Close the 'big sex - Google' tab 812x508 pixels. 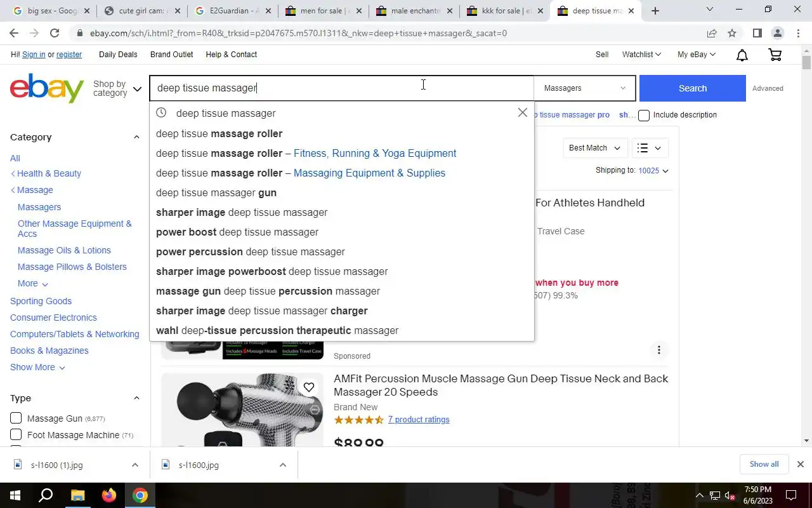[x=87, y=11]
